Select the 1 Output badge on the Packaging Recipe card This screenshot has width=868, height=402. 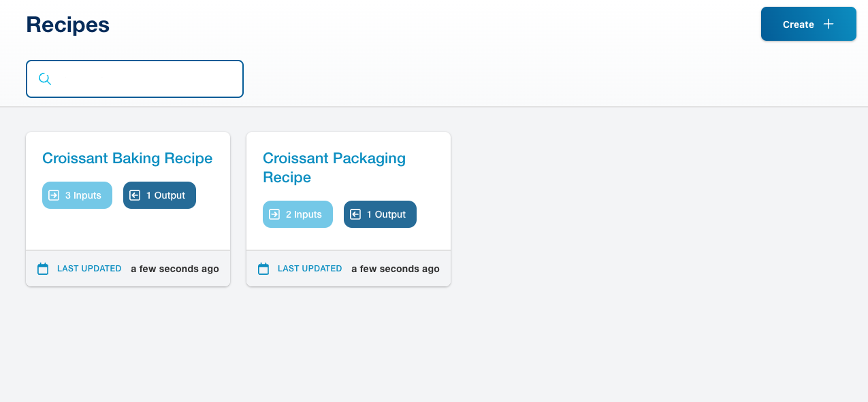click(x=386, y=214)
